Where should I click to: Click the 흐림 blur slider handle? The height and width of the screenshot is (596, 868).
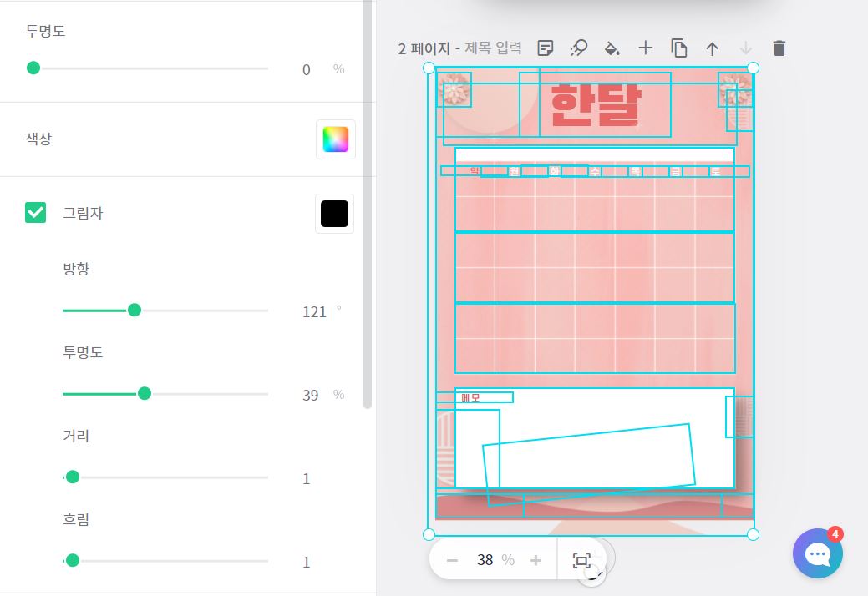pyautogui.click(x=73, y=561)
